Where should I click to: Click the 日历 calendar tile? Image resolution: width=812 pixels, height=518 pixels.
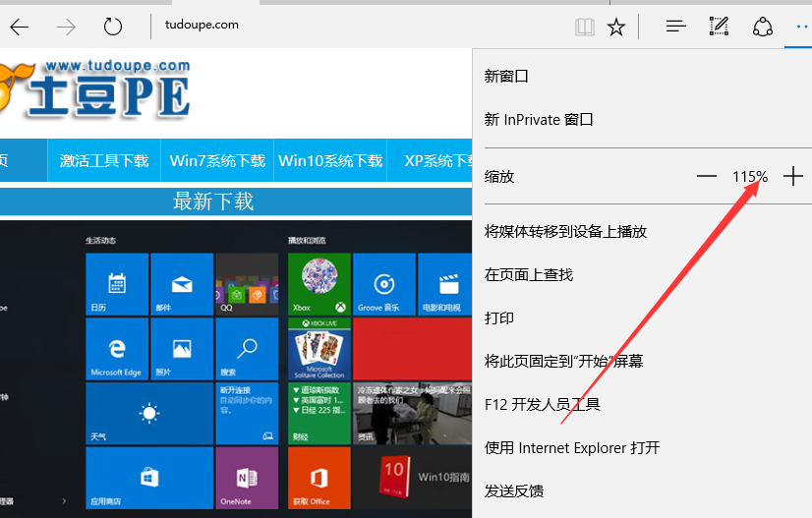point(117,284)
